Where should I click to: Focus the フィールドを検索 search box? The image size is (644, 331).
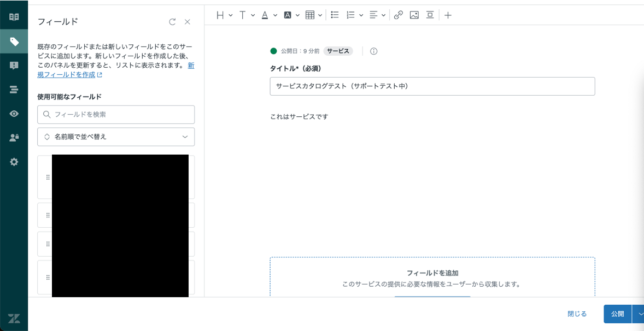[x=116, y=115]
